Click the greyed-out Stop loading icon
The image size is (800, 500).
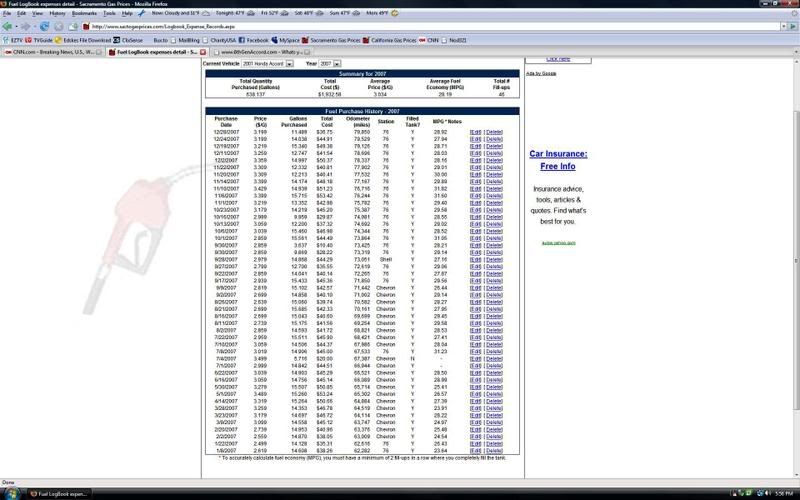pyautogui.click(x=59, y=27)
